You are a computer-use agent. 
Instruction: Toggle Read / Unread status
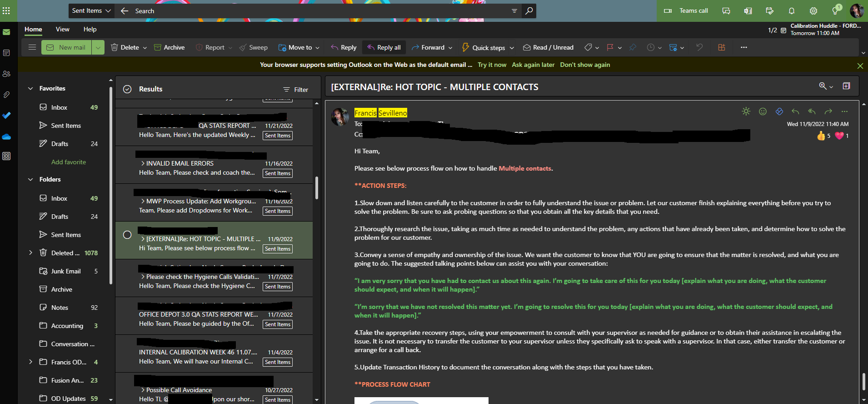click(x=548, y=47)
